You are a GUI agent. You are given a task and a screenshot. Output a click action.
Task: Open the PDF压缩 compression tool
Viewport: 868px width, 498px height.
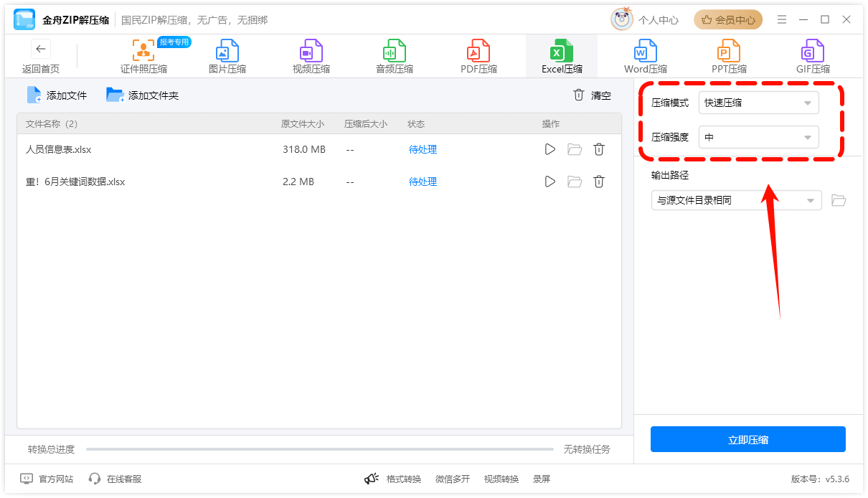(x=478, y=57)
